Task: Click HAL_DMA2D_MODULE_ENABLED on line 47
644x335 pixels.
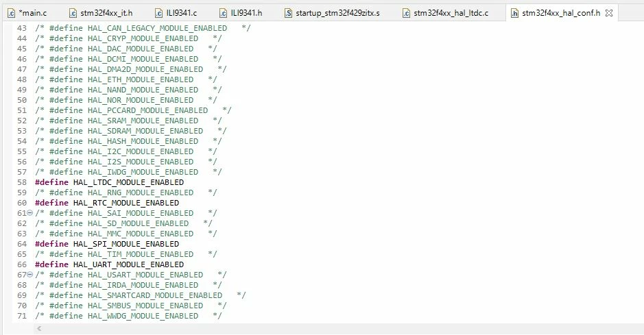Action: click(x=145, y=69)
